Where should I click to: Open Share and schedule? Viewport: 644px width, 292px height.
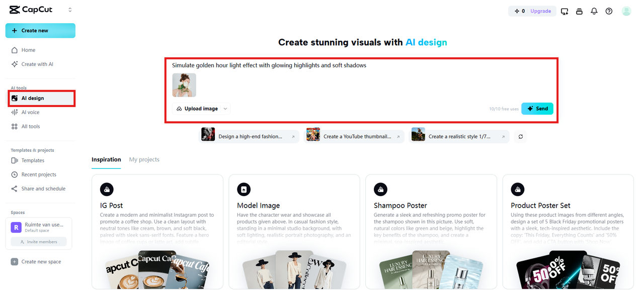point(43,188)
